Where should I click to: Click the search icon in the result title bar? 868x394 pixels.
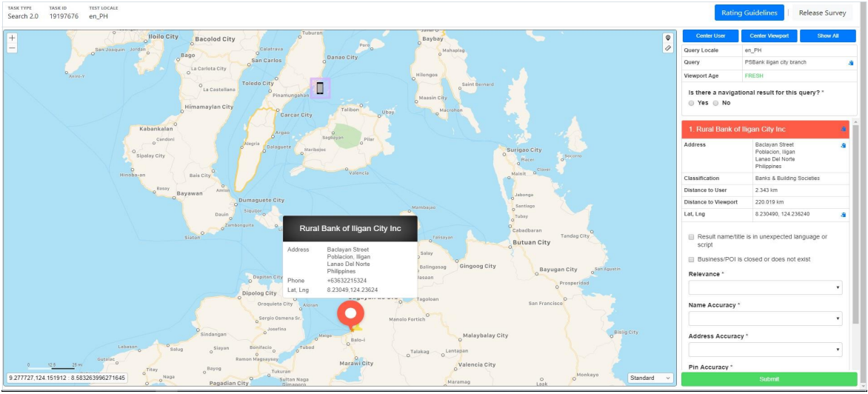coord(844,129)
